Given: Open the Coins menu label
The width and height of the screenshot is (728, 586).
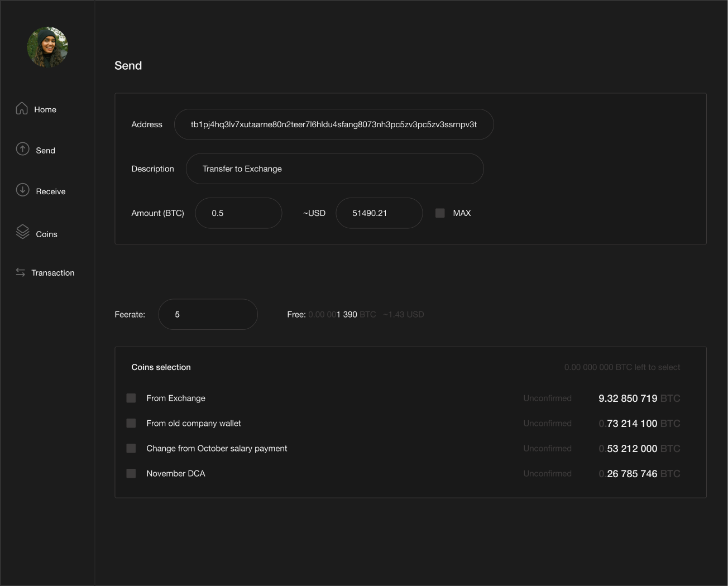Looking at the screenshot, I should pos(46,234).
